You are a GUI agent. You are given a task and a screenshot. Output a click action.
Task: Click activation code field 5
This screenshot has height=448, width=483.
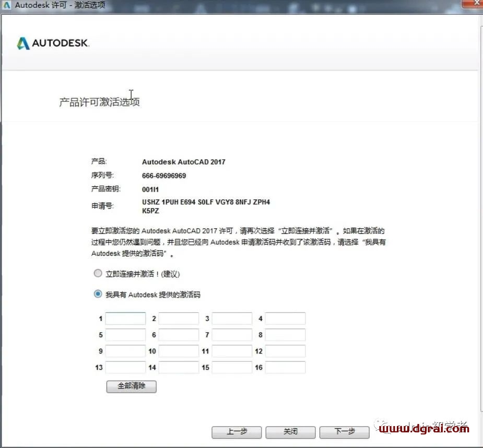[125, 335]
